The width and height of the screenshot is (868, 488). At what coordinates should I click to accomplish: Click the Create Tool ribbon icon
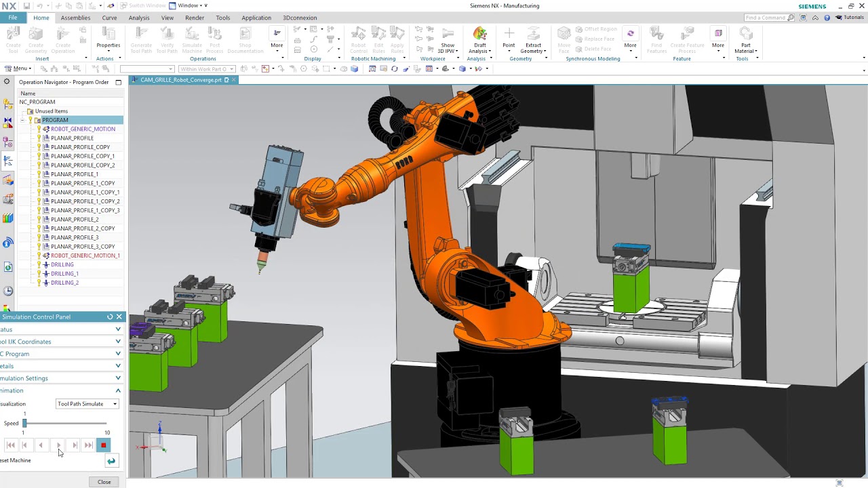pos(14,40)
